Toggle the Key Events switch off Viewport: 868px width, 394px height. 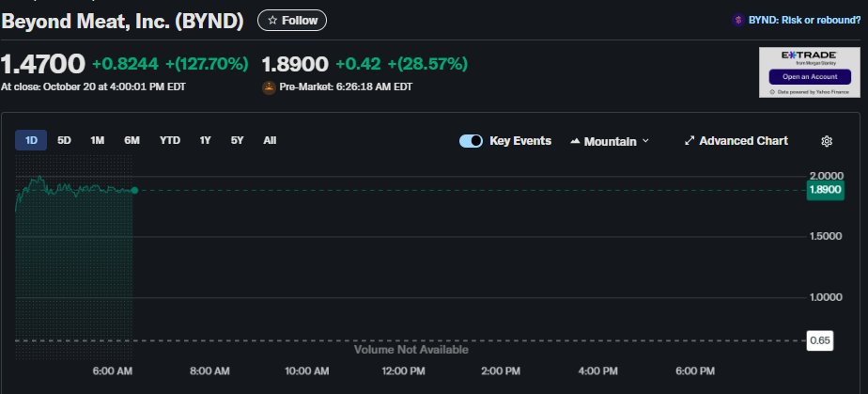[471, 141]
